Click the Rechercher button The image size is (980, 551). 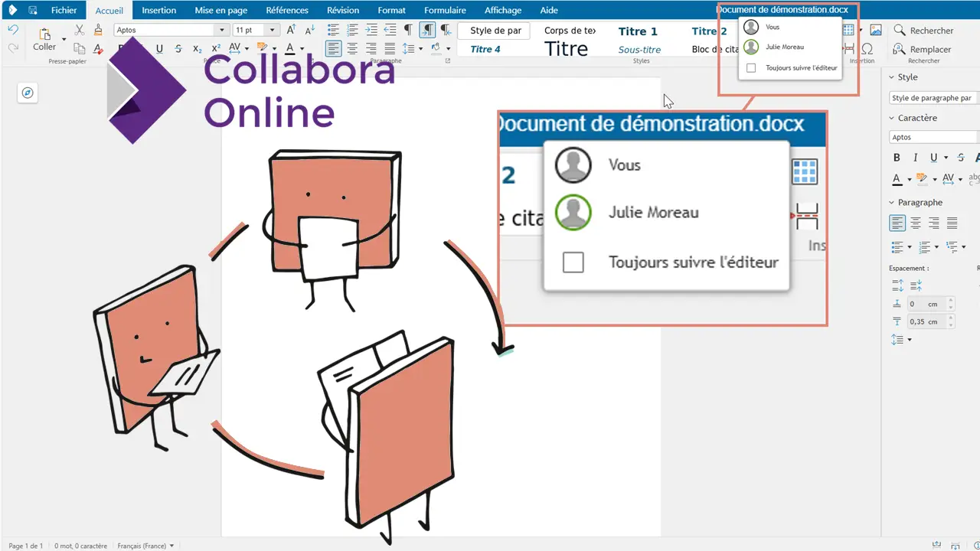pyautogui.click(x=923, y=31)
